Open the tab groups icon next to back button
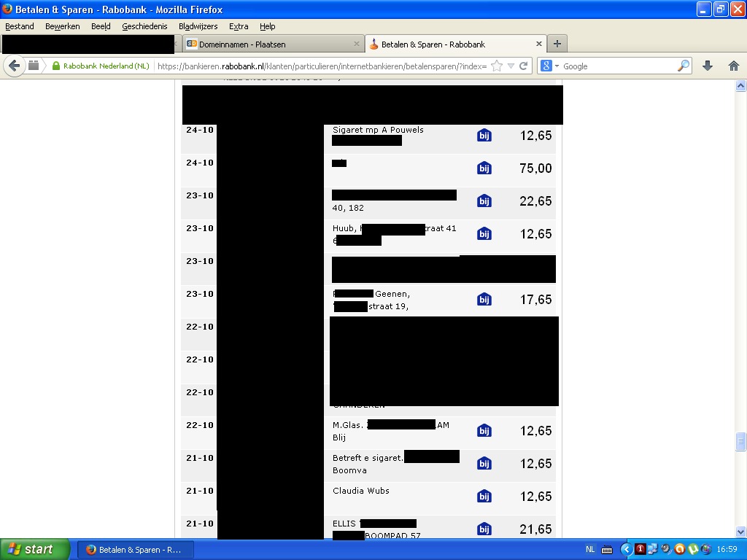This screenshot has width=747, height=560. point(34,65)
